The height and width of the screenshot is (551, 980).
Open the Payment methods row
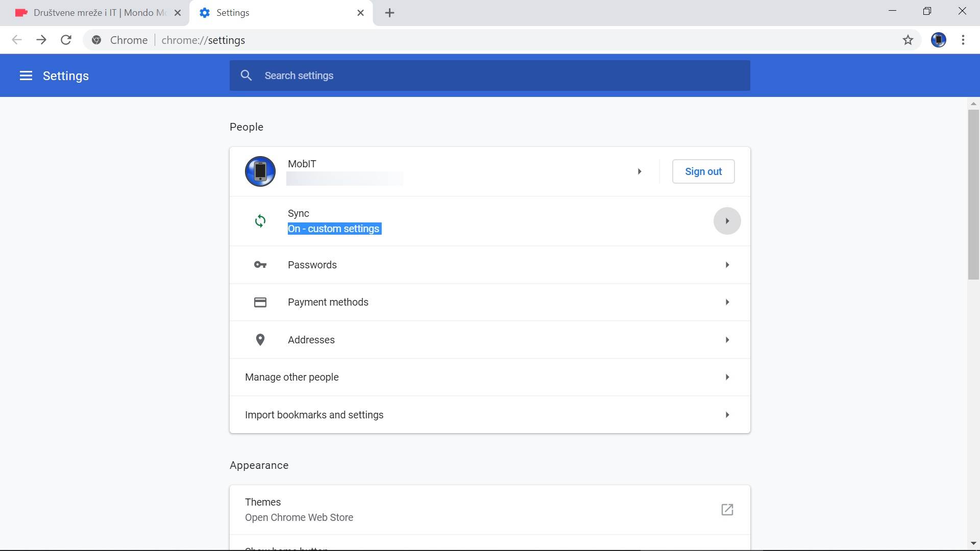489,302
